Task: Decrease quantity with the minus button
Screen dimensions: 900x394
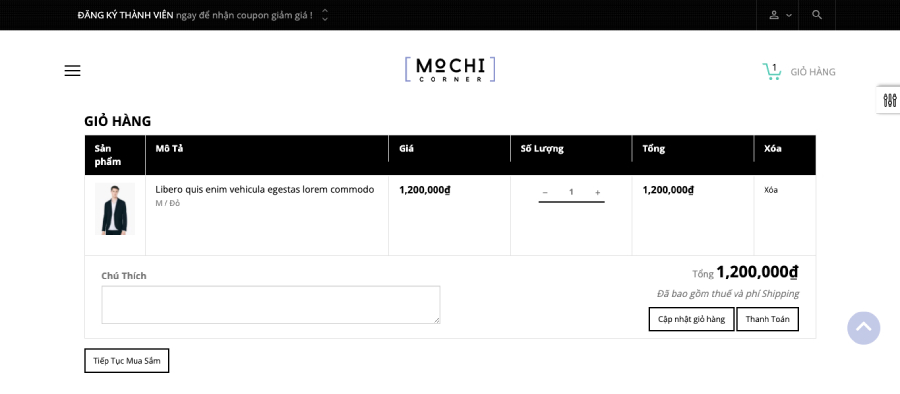Action: [x=545, y=192]
